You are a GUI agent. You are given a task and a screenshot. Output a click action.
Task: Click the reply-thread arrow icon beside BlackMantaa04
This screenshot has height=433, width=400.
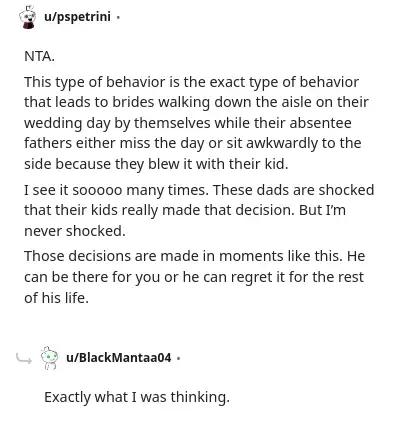tap(24, 359)
